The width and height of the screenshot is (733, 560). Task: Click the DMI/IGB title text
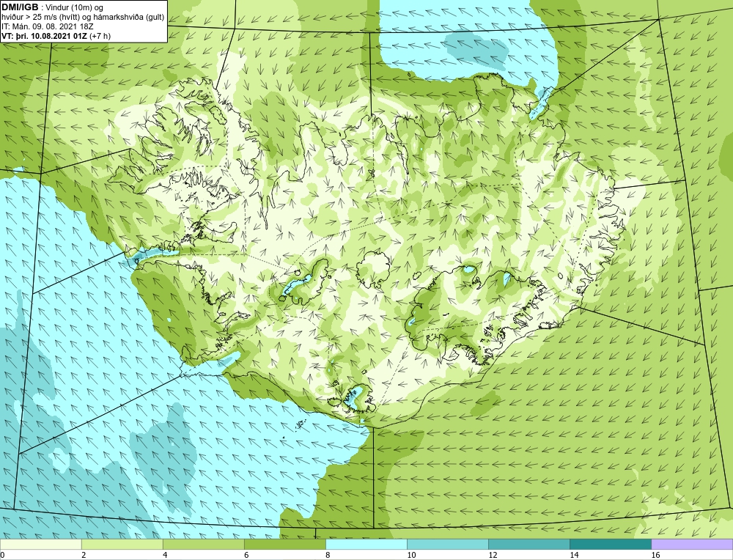click(20, 7)
